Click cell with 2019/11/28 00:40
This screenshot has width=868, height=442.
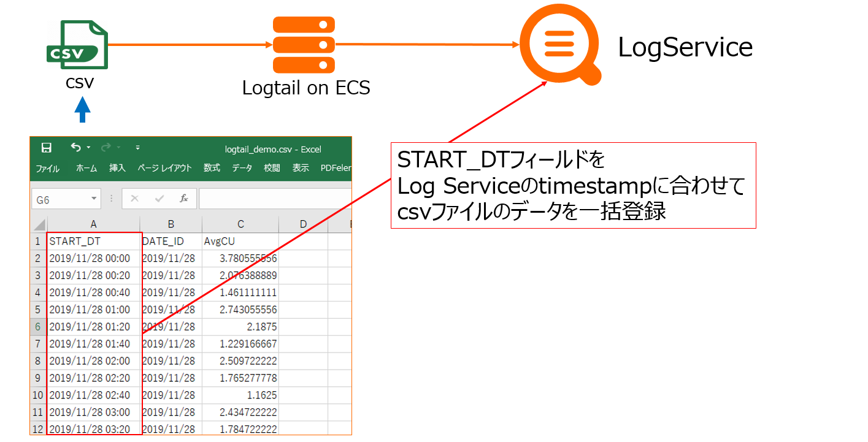pyautogui.click(x=94, y=293)
